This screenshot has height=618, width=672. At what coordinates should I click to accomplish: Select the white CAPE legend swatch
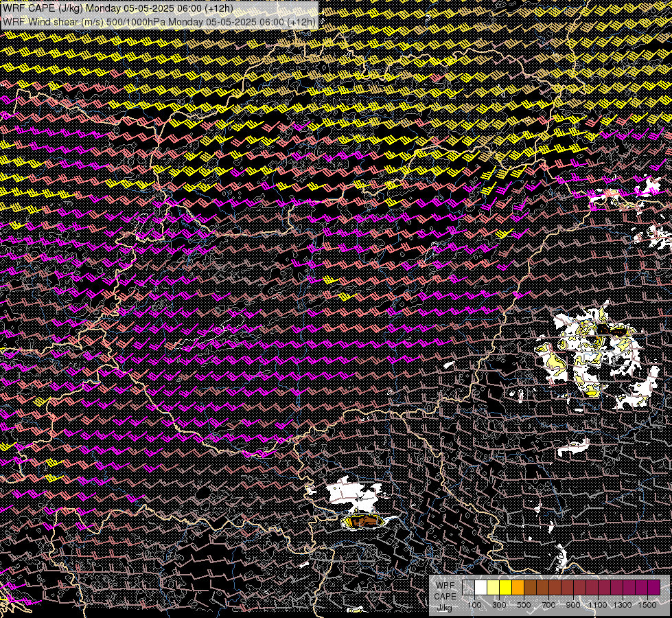[481, 587]
